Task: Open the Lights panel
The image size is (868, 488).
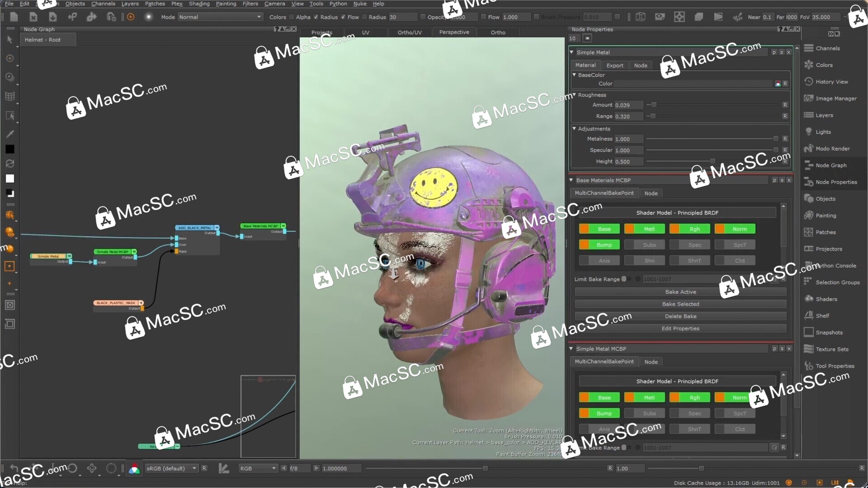Action: (822, 131)
